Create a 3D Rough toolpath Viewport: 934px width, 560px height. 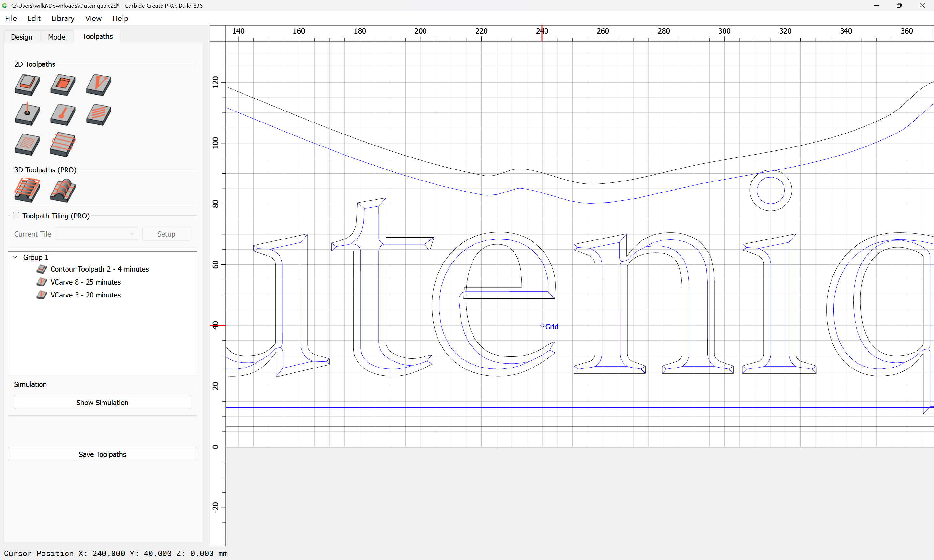click(27, 190)
